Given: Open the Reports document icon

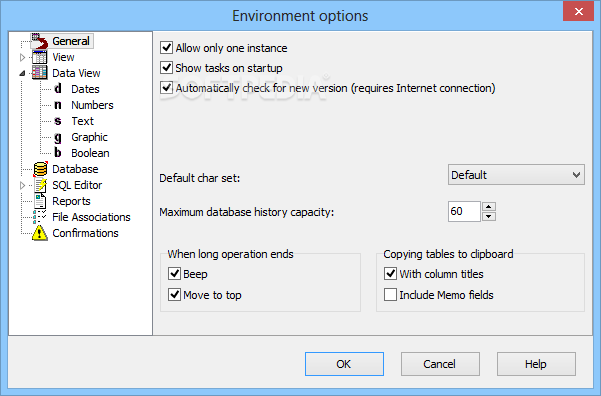Looking at the screenshot, I should point(40,201).
